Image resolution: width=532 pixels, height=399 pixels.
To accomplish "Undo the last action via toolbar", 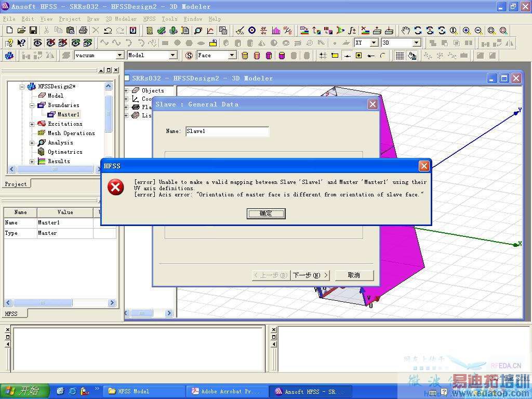I will coord(108,30).
